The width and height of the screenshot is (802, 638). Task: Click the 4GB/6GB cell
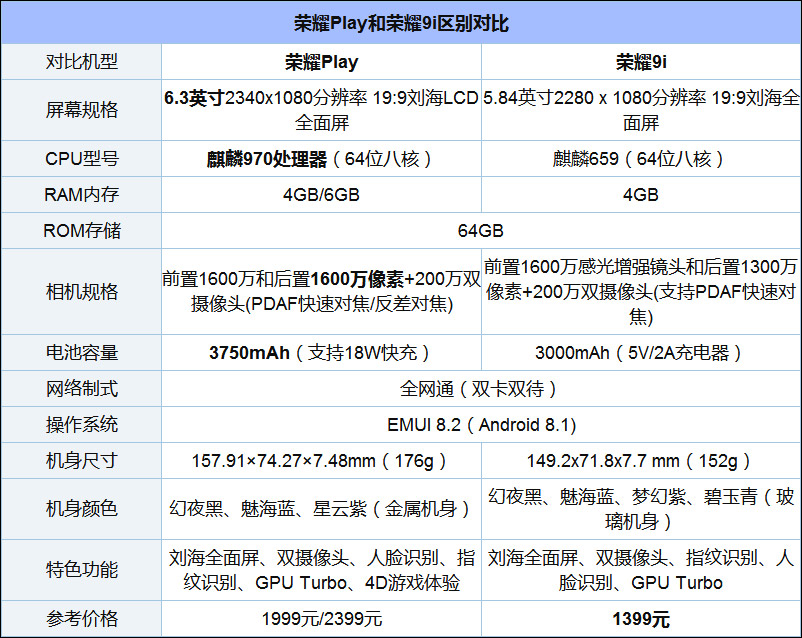coord(321,194)
